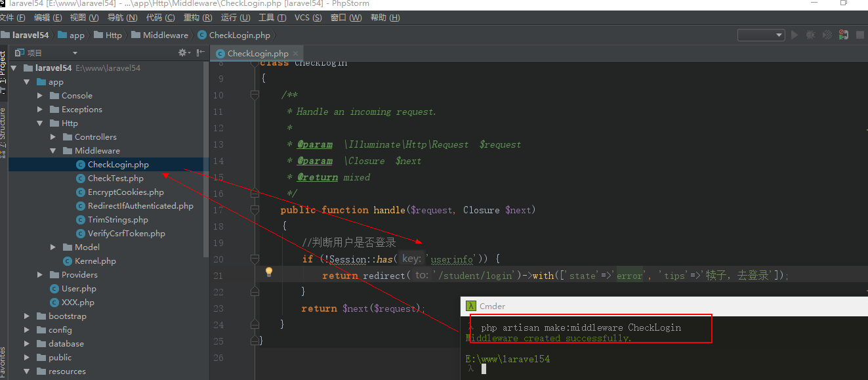Click the Middleware breadcrumb in navigation bar
Screen dimensions: 868x380
tap(165, 35)
